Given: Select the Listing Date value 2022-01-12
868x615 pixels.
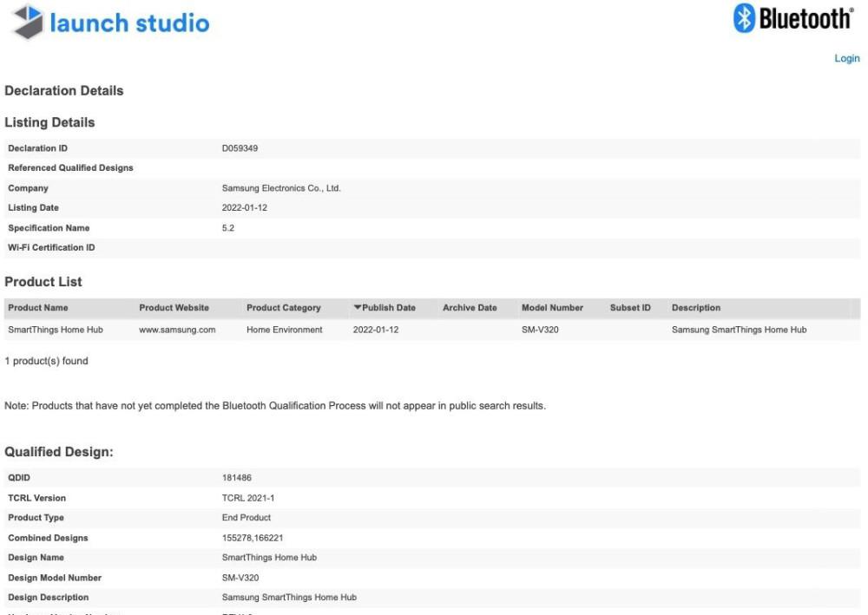Looking at the screenshot, I should click(x=245, y=207).
